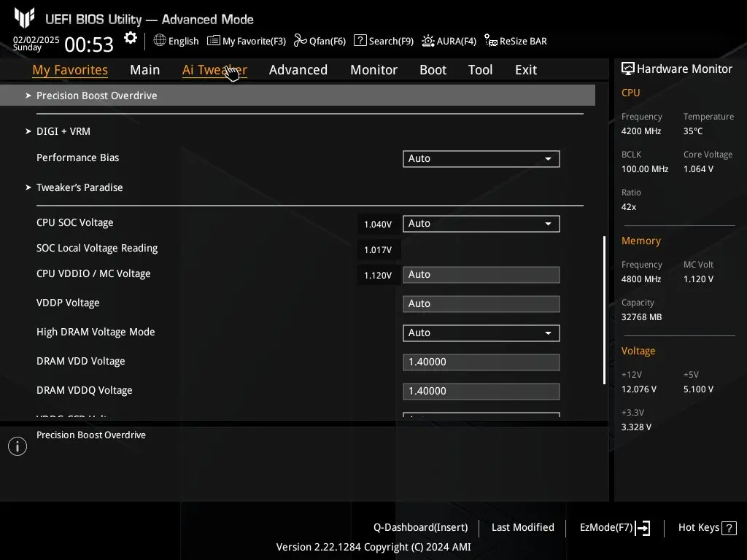Switch to the Main tab
This screenshot has width=747, height=560.
(145, 69)
